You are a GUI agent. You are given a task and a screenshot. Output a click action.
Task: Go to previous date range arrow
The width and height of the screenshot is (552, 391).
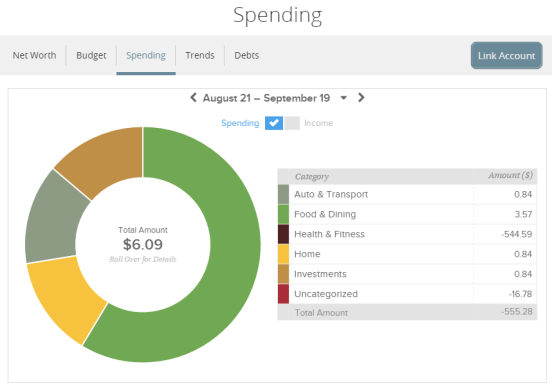[193, 97]
